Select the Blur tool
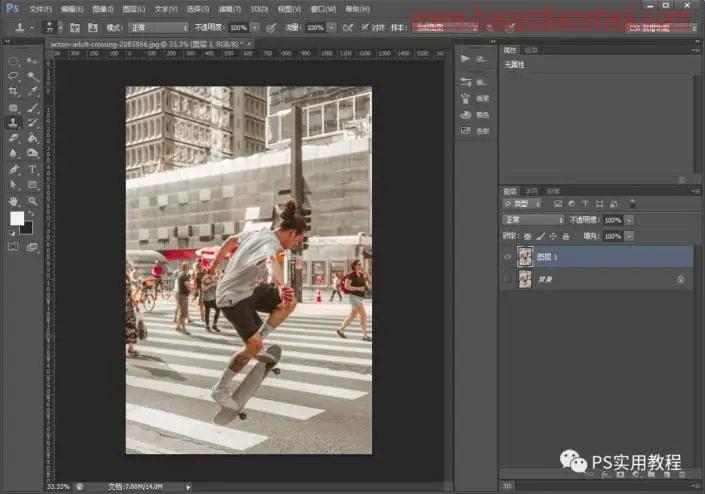Screen dimensions: 705x494 click(13, 153)
